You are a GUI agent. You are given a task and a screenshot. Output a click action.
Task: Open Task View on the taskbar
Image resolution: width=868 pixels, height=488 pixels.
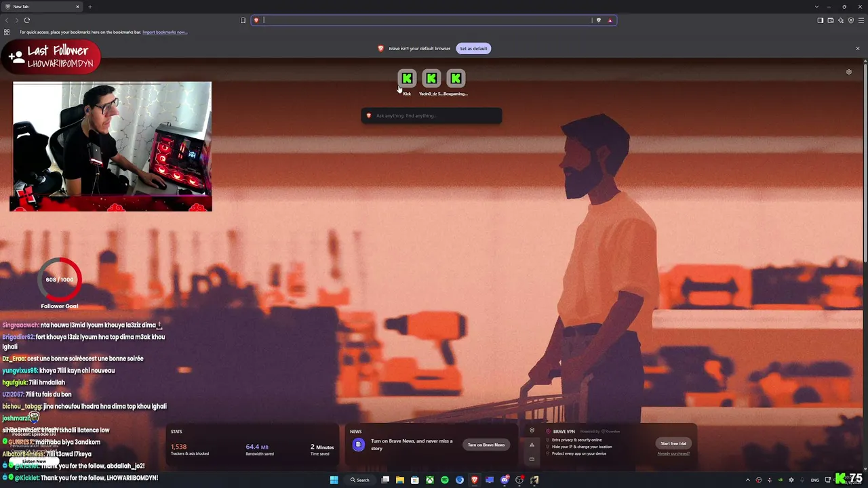385,480
